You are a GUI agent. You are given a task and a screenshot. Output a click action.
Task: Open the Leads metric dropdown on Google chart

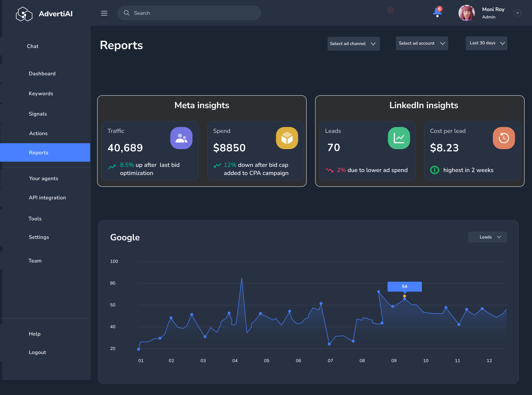pos(487,237)
